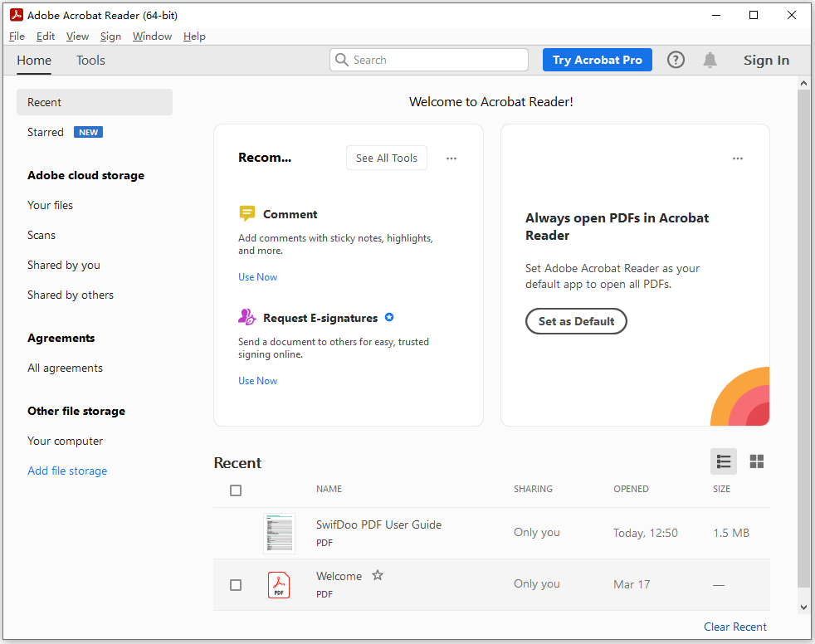Screen dimensions: 815x644
Task: Click Set as Default button
Action: point(576,321)
